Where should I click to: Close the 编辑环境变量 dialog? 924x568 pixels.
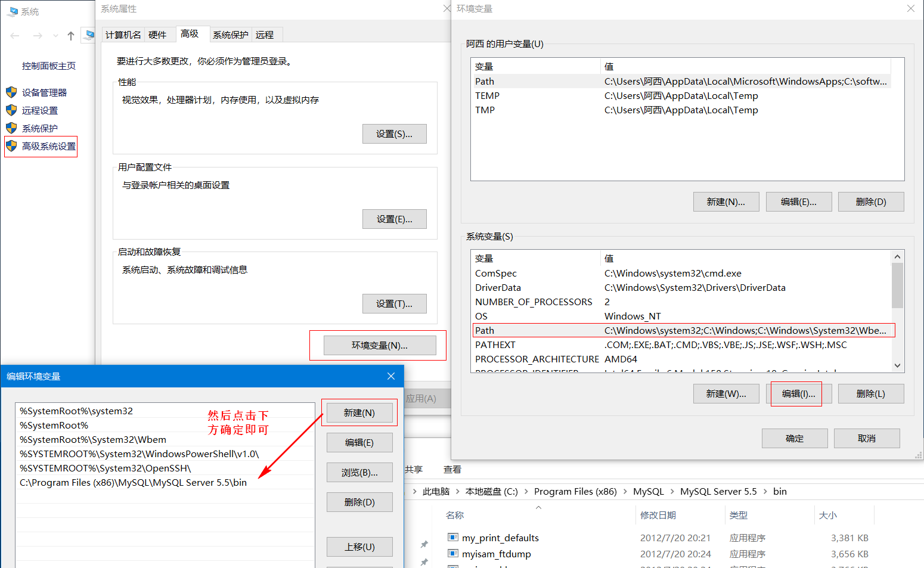coord(391,376)
